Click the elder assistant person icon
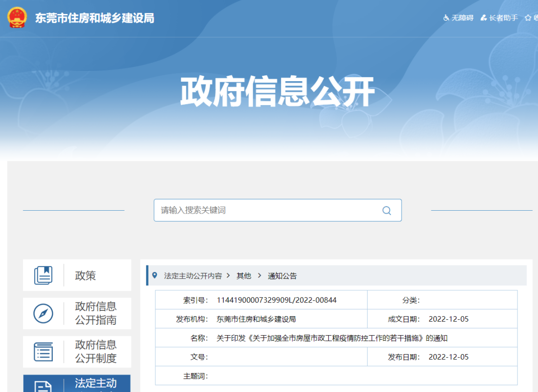 tap(482, 17)
